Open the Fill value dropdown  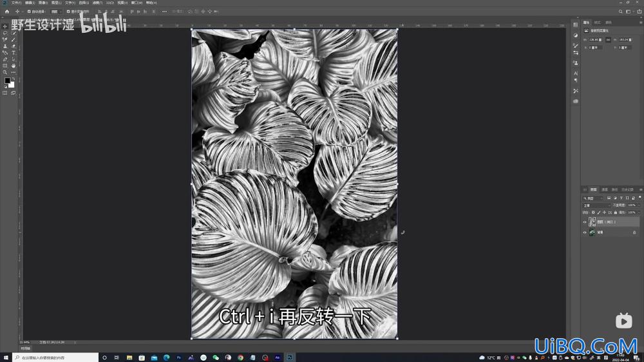pos(639,213)
